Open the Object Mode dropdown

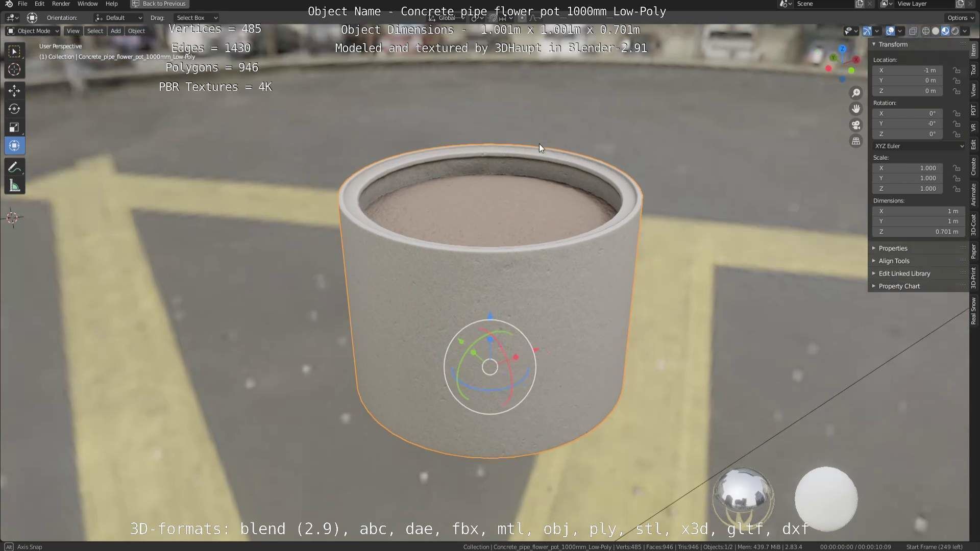coord(33,31)
